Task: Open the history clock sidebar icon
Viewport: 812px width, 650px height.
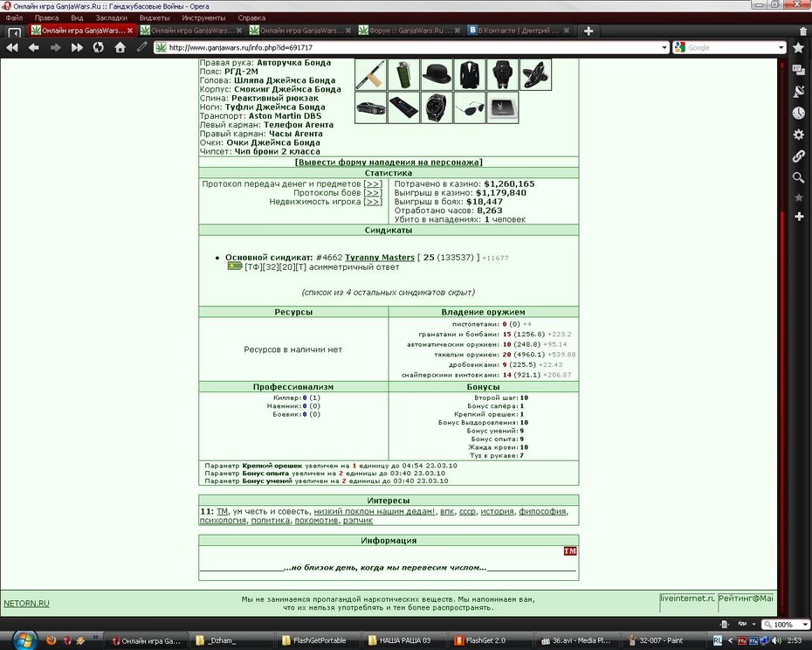Action: (799, 113)
